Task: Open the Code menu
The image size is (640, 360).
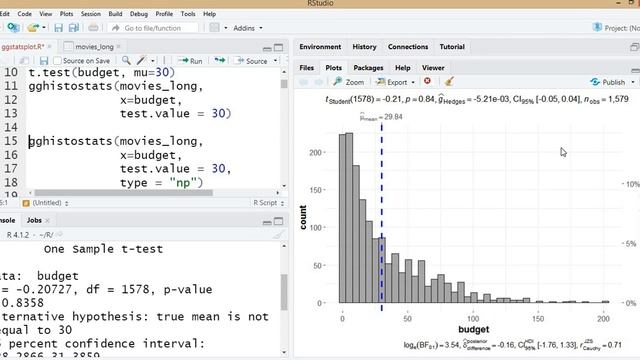Action: click(24, 14)
